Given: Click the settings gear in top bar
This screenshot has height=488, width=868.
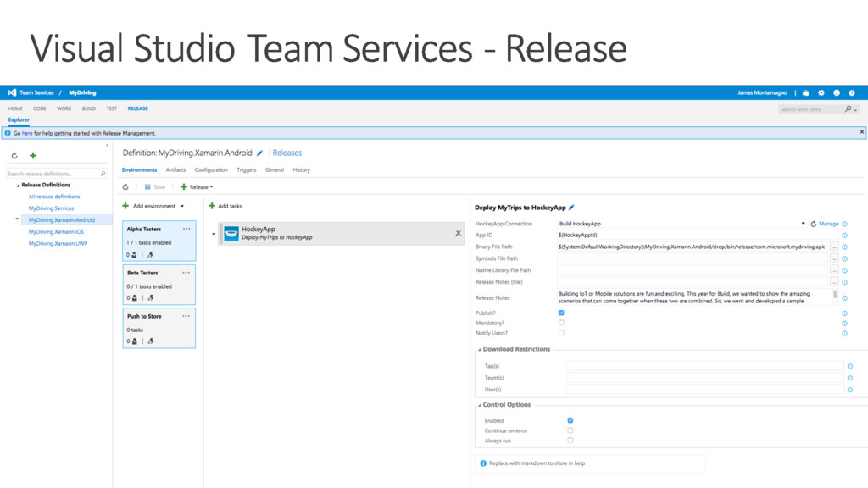Looking at the screenshot, I should tap(821, 92).
